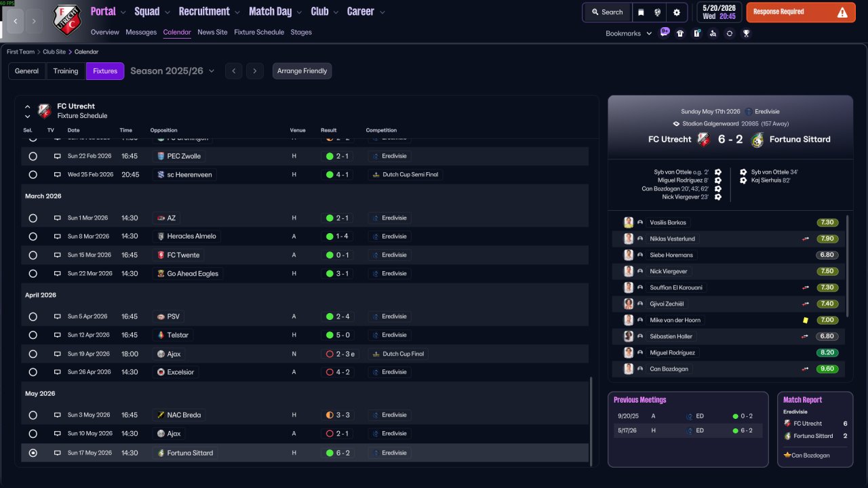868x488 pixels.
Task: Go to the previous fixtures period arrow
Action: click(x=233, y=70)
